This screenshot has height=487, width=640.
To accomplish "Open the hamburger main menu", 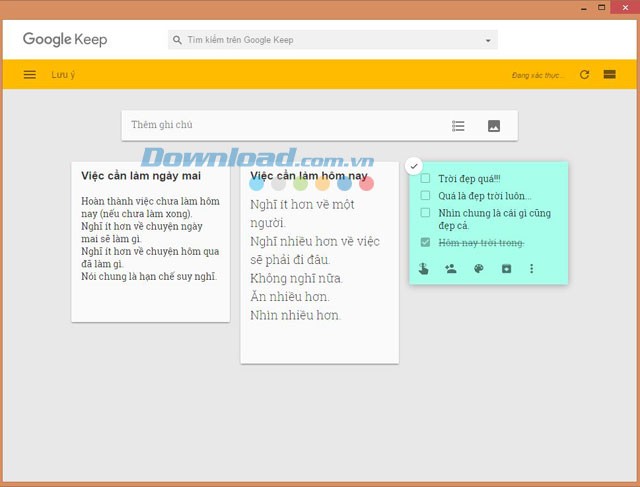I will (30, 75).
